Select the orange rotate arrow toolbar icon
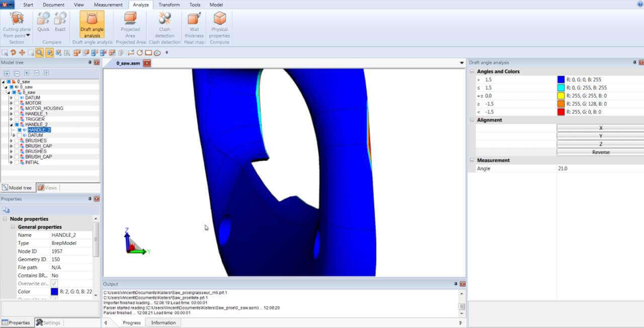The height and width of the screenshot is (328, 644). pyautogui.click(x=13, y=52)
